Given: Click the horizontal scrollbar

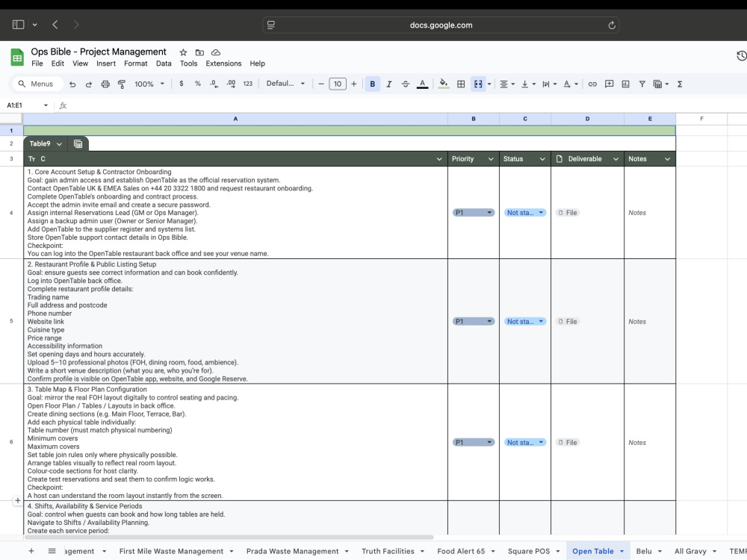Looking at the screenshot, I should click(229, 537).
